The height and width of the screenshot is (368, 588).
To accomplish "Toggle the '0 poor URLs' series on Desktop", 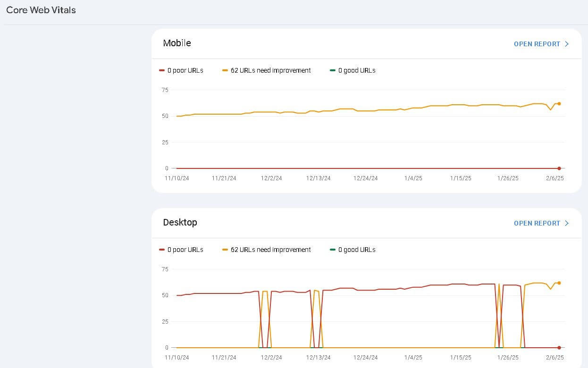I will click(182, 249).
